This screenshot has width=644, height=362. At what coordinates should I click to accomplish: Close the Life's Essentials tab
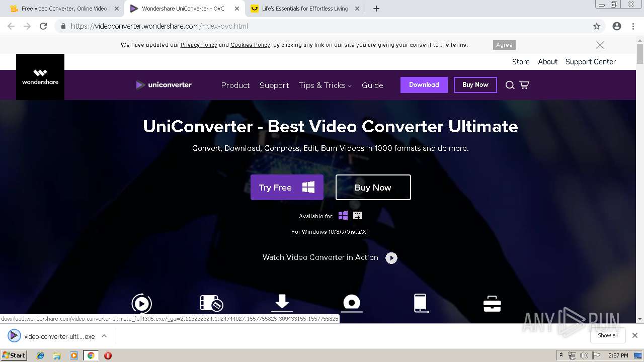click(357, 9)
